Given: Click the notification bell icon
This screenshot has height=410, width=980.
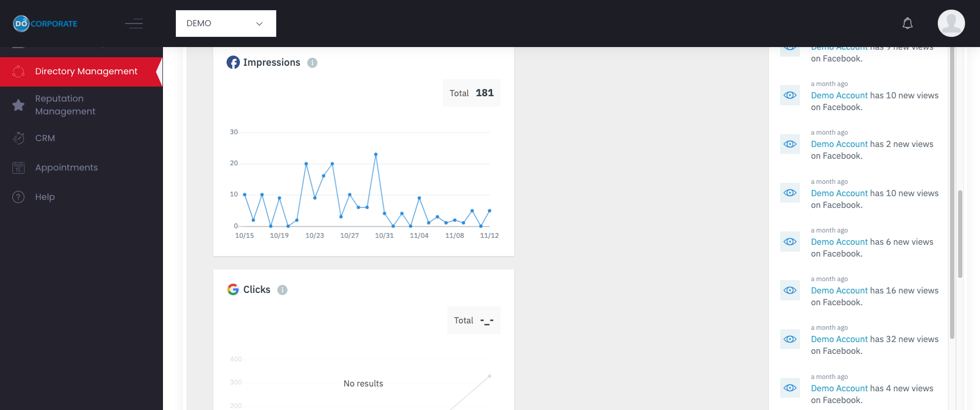Looking at the screenshot, I should [x=907, y=24].
